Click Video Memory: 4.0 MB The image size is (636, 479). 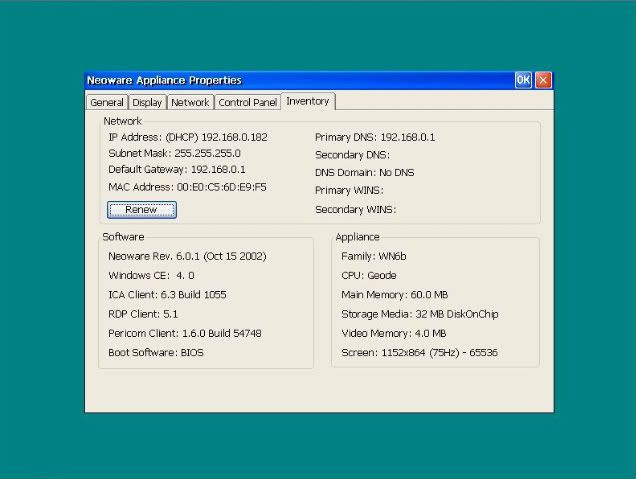[394, 333]
